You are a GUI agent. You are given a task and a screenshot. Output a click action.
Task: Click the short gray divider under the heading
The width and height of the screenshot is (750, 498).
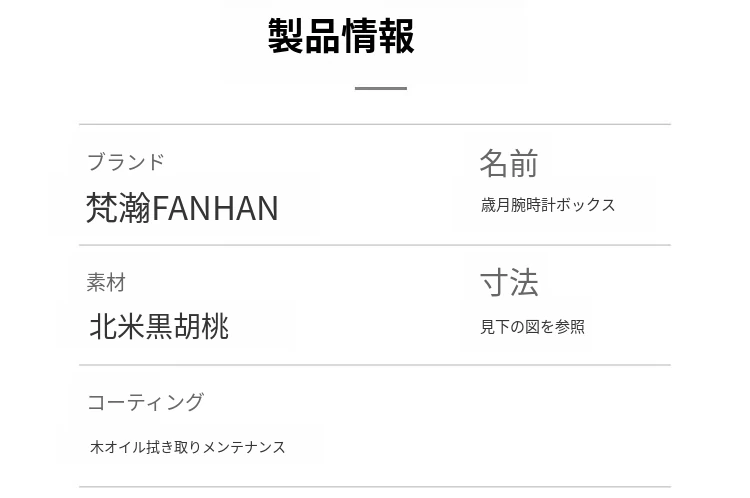380,89
